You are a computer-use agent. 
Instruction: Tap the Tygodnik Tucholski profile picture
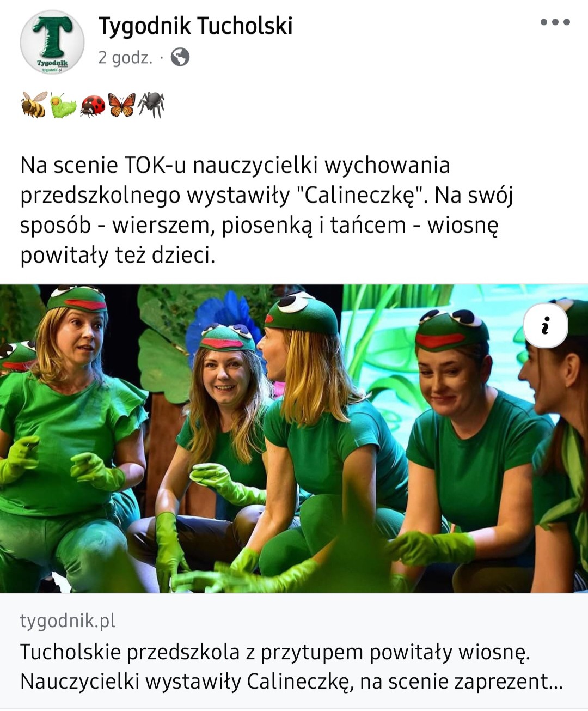[x=52, y=42]
